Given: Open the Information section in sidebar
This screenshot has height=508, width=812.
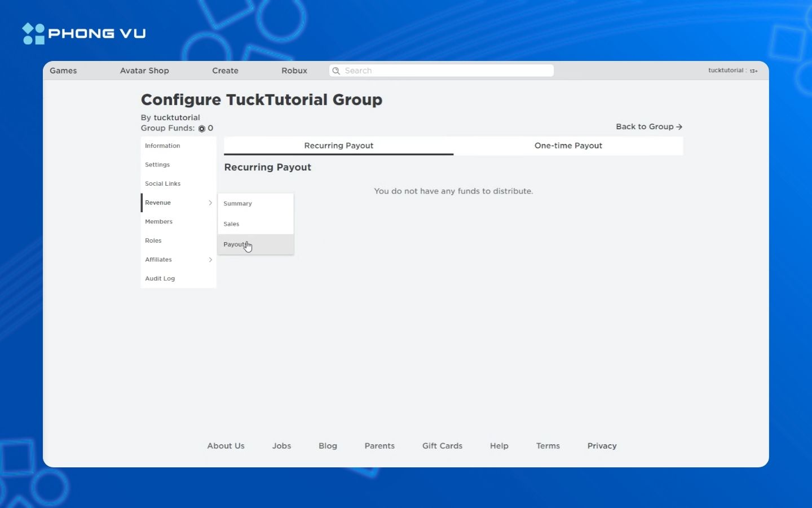Looking at the screenshot, I should (162, 146).
